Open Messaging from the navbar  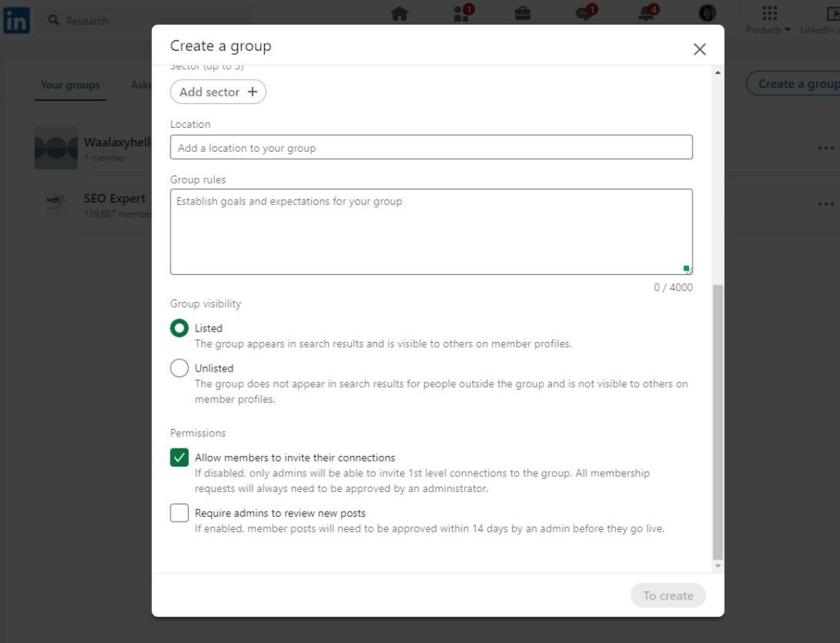583,14
